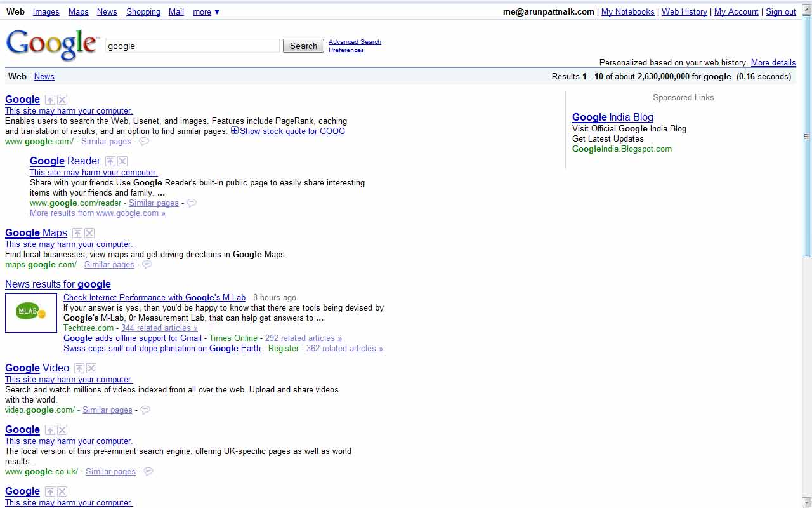Screen dimensions: 812x508
Task: Click the scrollbar down arrow
Action: coord(807,502)
